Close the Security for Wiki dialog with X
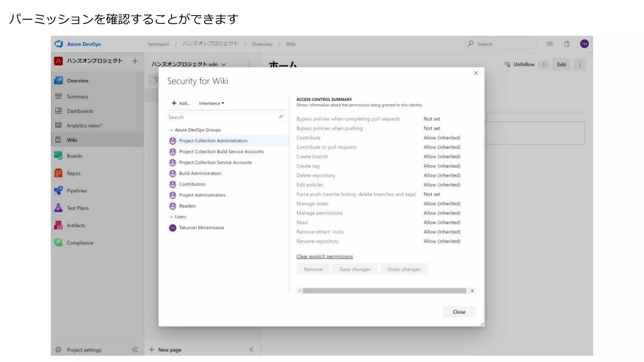 (x=475, y=73)
